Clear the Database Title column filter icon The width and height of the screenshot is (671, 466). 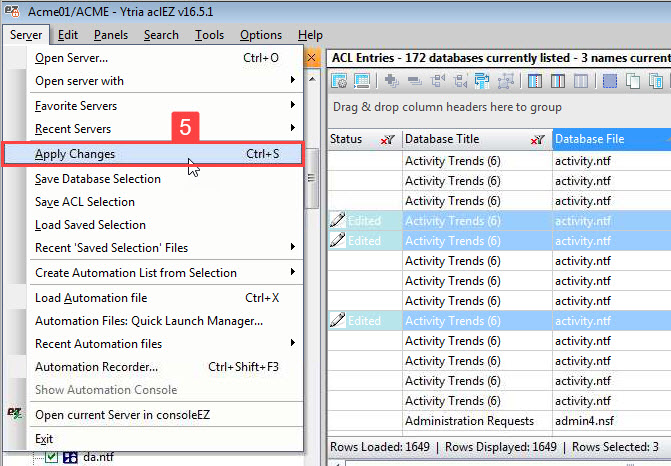(538, 140)
